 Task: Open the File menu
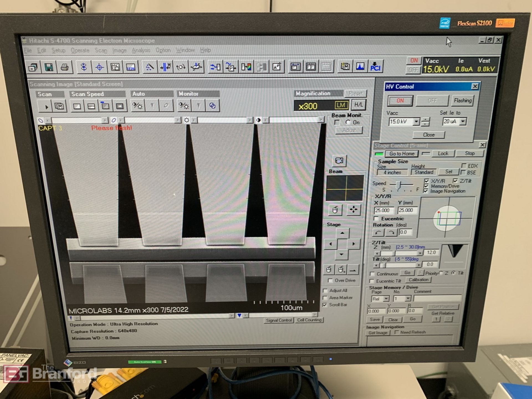[x=28, y=50]
